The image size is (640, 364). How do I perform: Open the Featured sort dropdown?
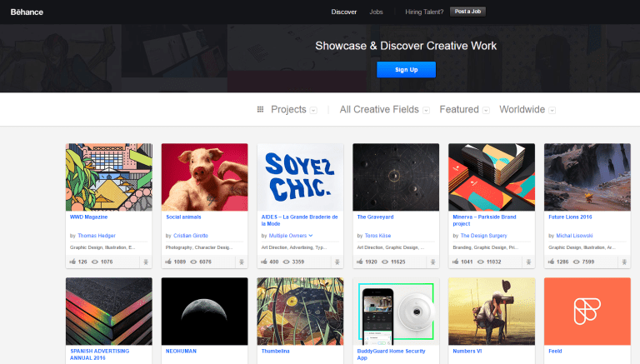click(464, 109)
